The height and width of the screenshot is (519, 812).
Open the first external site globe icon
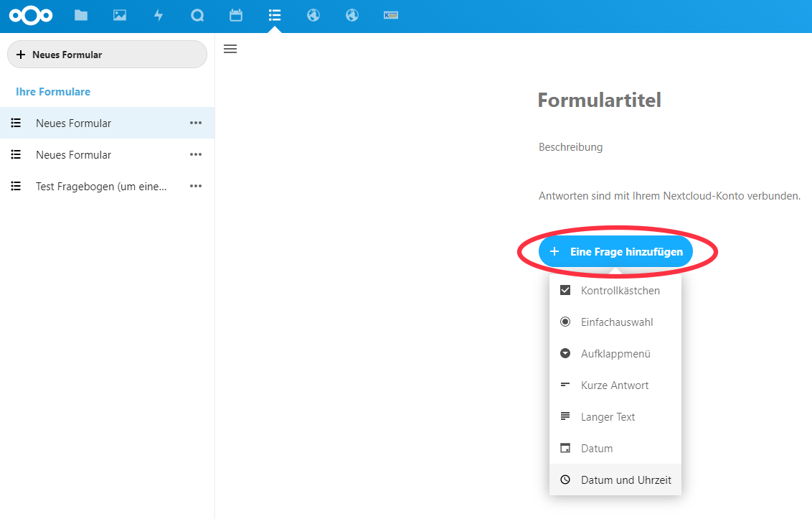(313, 14)
